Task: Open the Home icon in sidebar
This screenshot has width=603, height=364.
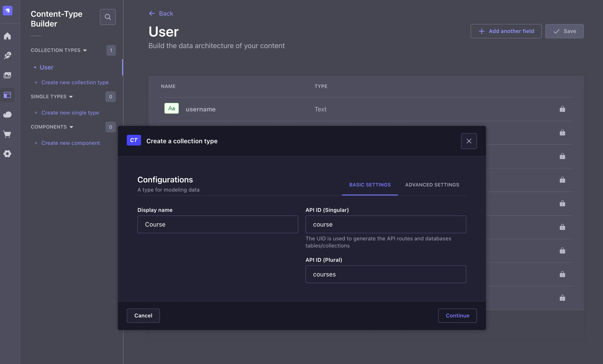Action: [7, 36]
